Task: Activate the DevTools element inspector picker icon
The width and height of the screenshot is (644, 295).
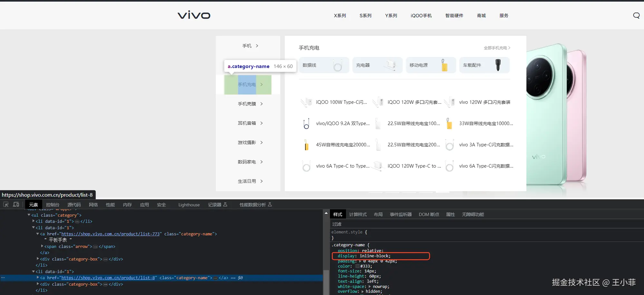Action: [6, 204]
